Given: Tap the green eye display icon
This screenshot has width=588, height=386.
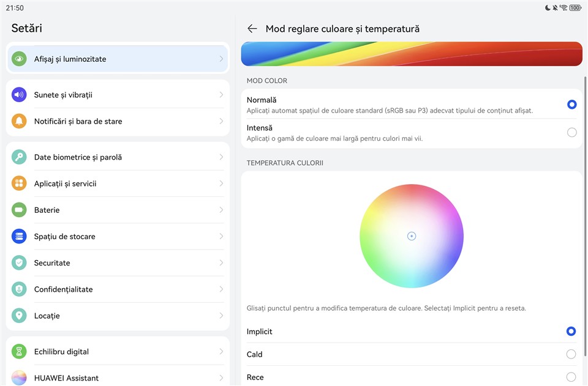Looking at the screenshot, I should coord(19,59).
